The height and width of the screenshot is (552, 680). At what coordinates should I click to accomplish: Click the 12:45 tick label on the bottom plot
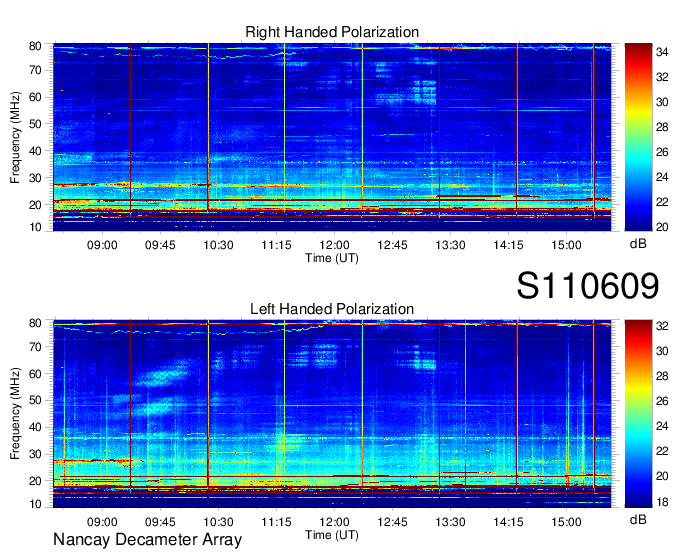392,522
